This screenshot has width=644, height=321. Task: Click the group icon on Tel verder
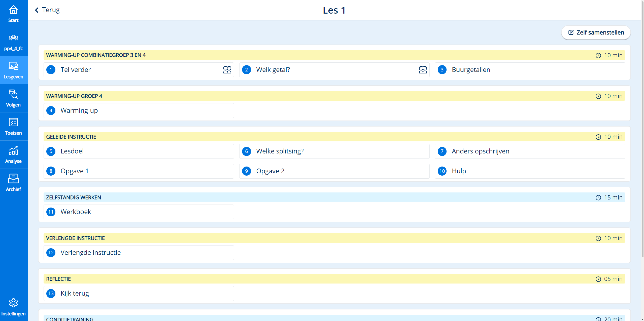tap(227, 70)
